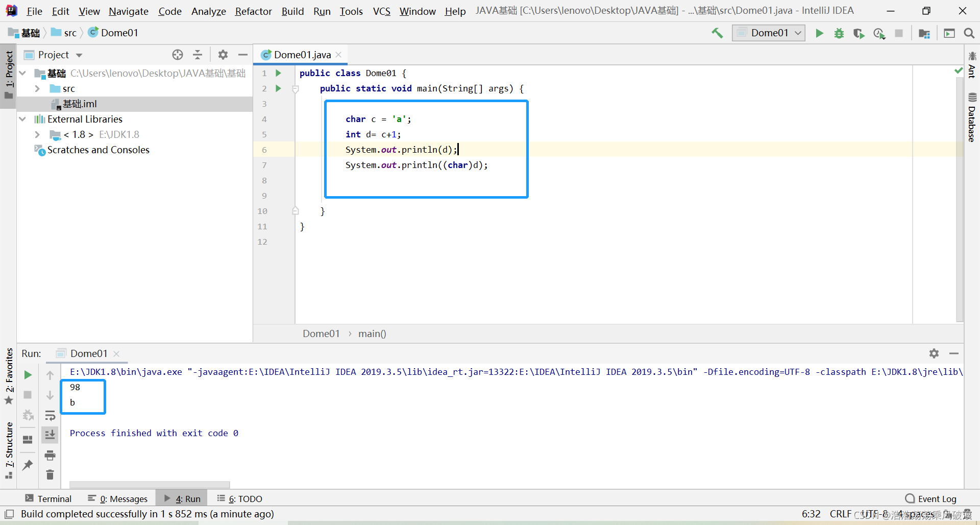Expand the src folder
The image size is (980, 525).
[37, 89]
